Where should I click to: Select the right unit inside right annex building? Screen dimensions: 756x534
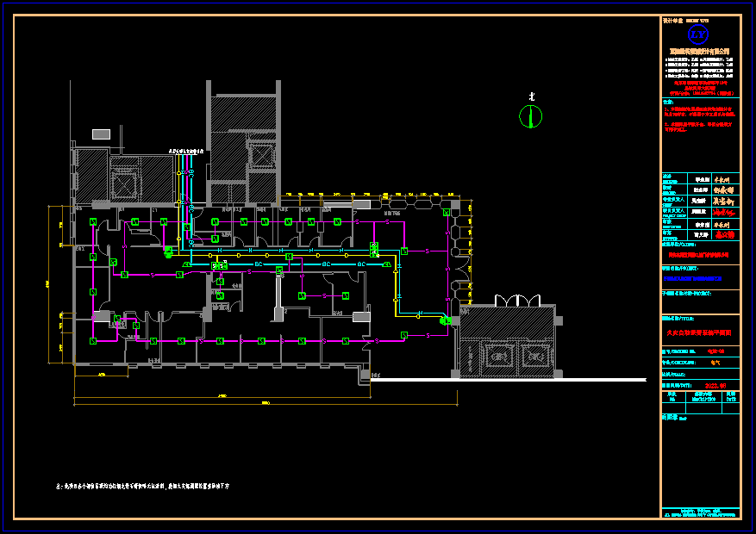click(531, 357)
